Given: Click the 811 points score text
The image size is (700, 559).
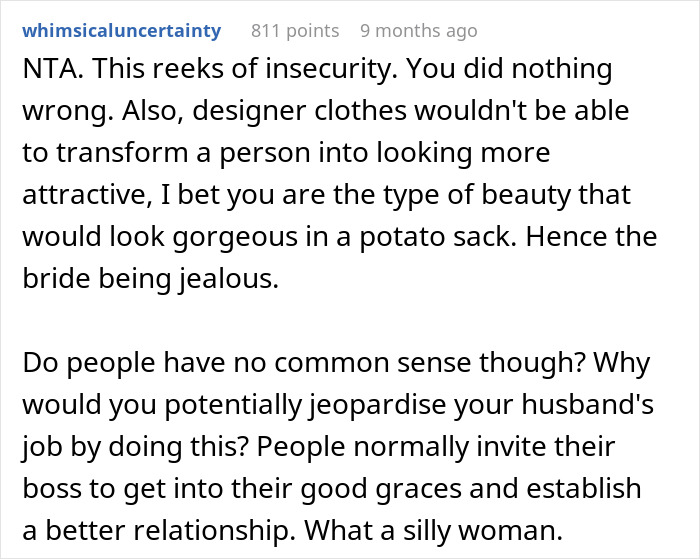Looking at the screenshot, I should click(x=294, y=31).
